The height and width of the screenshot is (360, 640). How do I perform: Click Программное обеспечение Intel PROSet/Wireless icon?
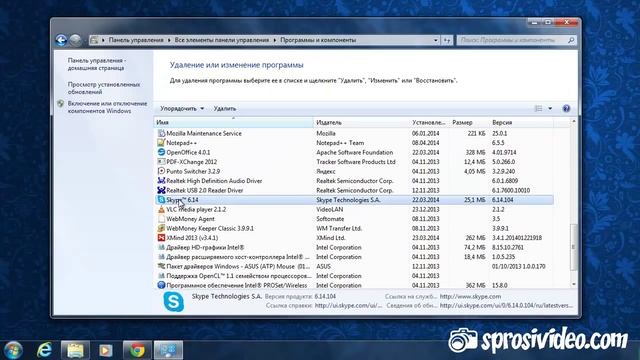coord(161,285)
